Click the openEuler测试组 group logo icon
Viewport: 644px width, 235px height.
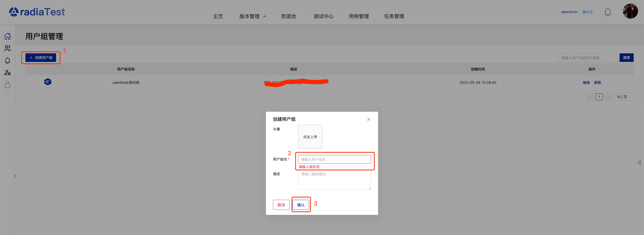[x=48, y=82]
